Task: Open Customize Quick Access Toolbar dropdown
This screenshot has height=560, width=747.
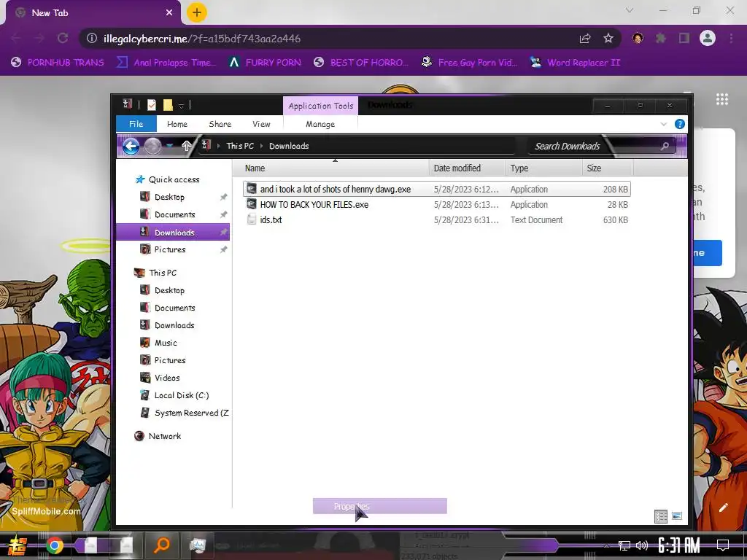Action: [x=181, y=106]
